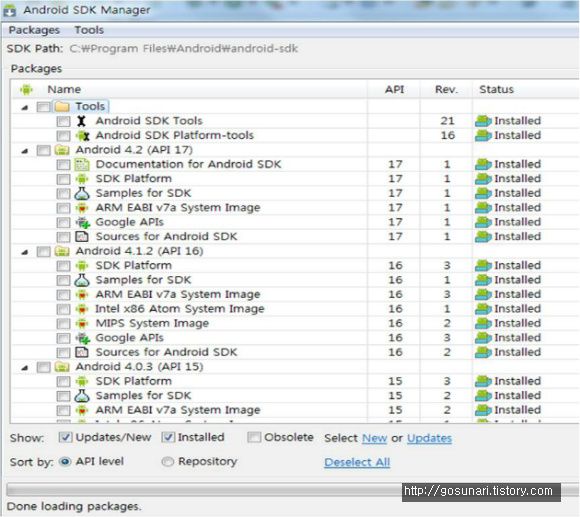
Task: Click the New link
Action: pyautogui.click(x=374, y=438)
